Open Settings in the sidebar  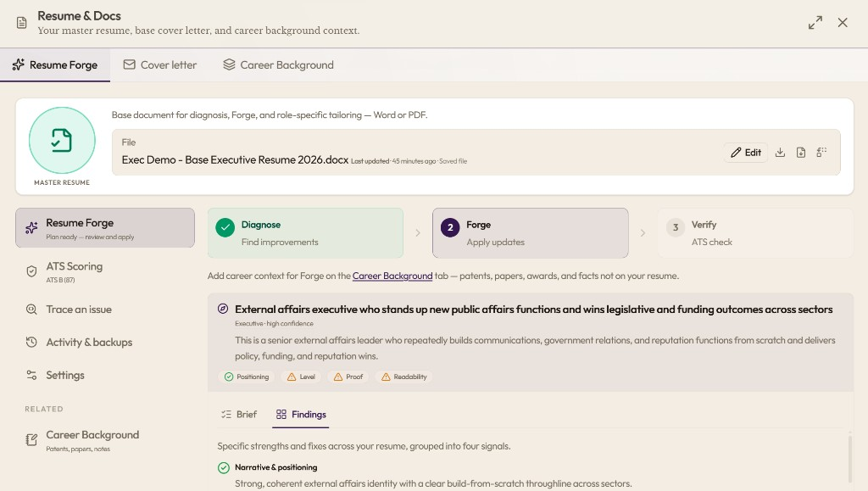(x=105, y=375)
